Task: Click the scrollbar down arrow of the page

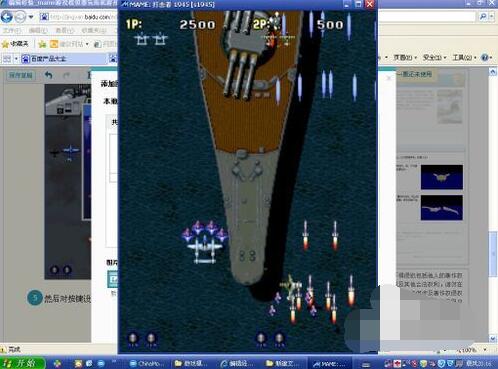Action: click(493, 339)
